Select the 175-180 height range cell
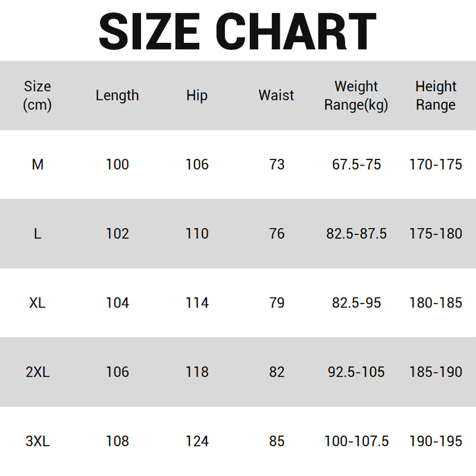 [436, 234]
